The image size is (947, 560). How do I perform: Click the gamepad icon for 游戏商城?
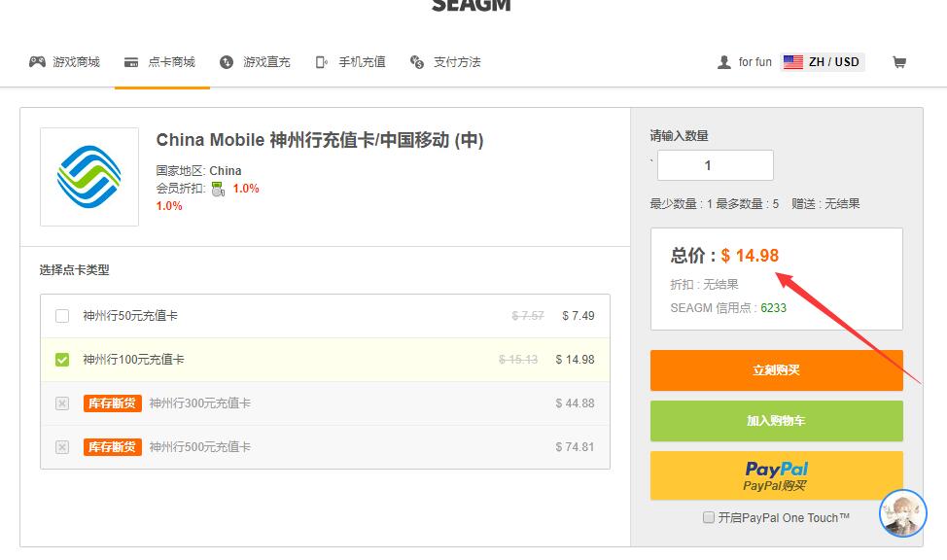coord(37,61)
